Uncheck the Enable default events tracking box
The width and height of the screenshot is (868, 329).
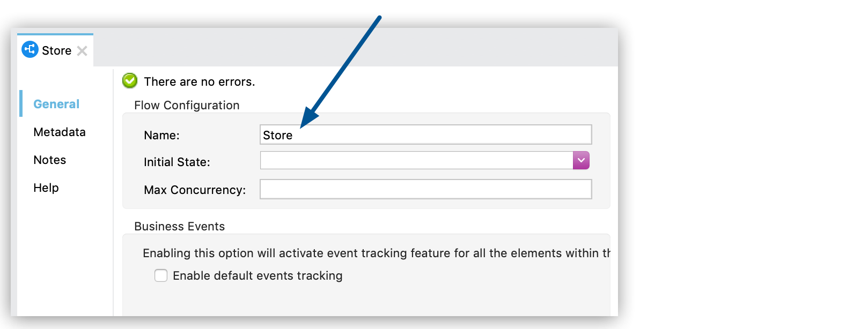(x=161, y=275)
